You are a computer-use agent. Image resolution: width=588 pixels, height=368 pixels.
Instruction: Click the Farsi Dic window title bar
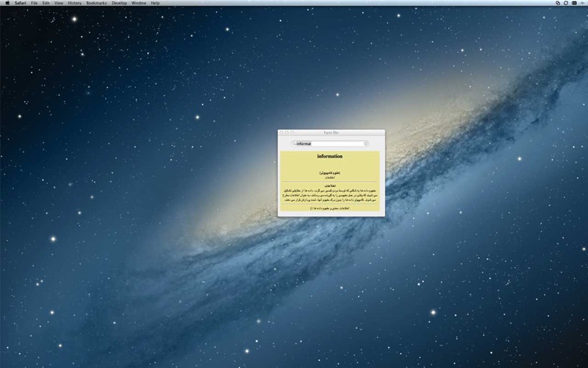331,132
